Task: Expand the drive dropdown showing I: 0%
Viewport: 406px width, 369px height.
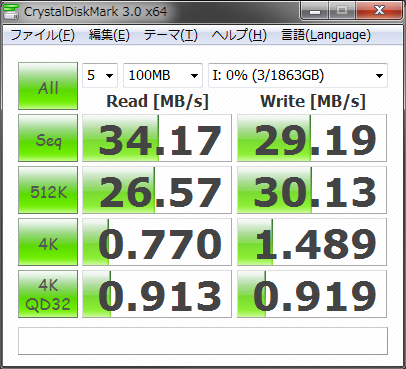Action: (298, 75)
